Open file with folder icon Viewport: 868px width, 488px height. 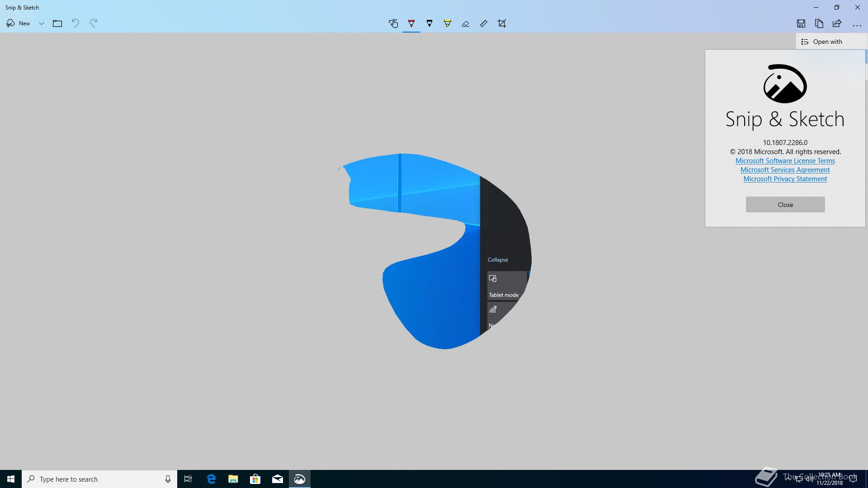pos(57,23)
